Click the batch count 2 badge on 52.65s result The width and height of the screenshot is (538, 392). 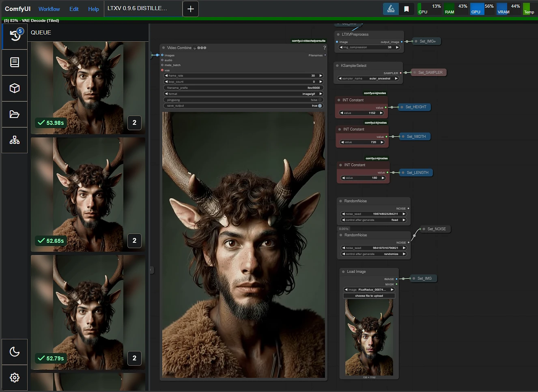134,241
